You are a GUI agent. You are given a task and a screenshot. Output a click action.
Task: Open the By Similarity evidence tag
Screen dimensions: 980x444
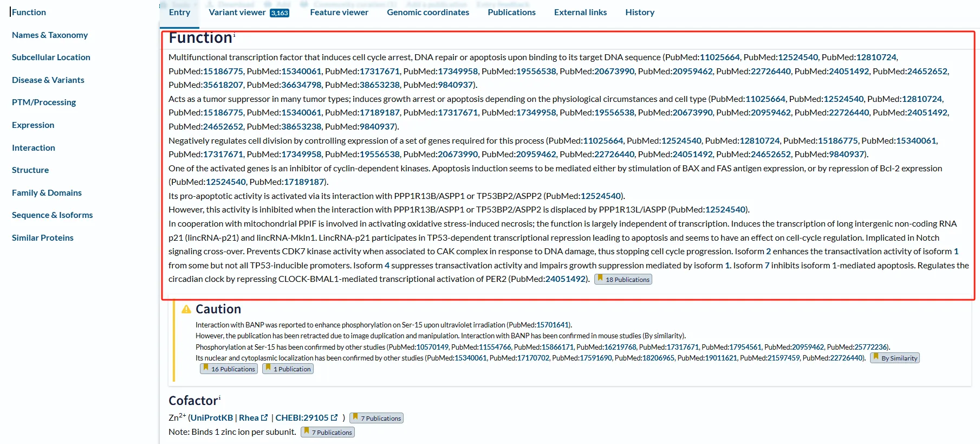894,358
